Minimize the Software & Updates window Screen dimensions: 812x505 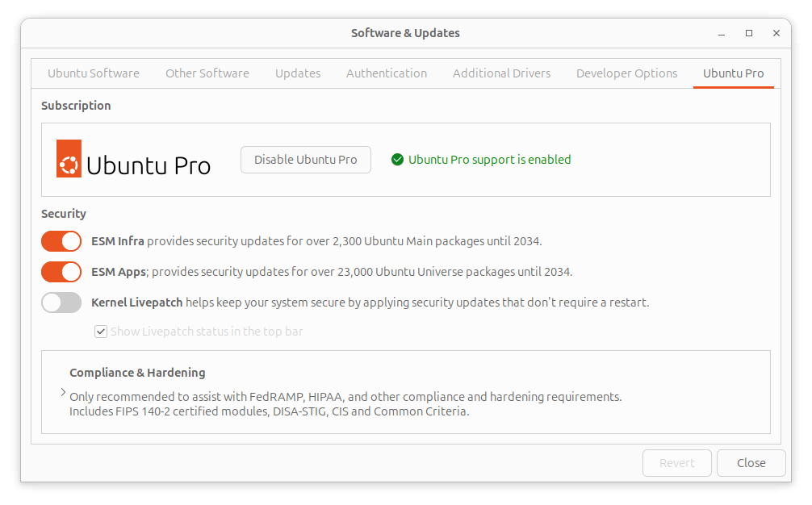(722, 33)
